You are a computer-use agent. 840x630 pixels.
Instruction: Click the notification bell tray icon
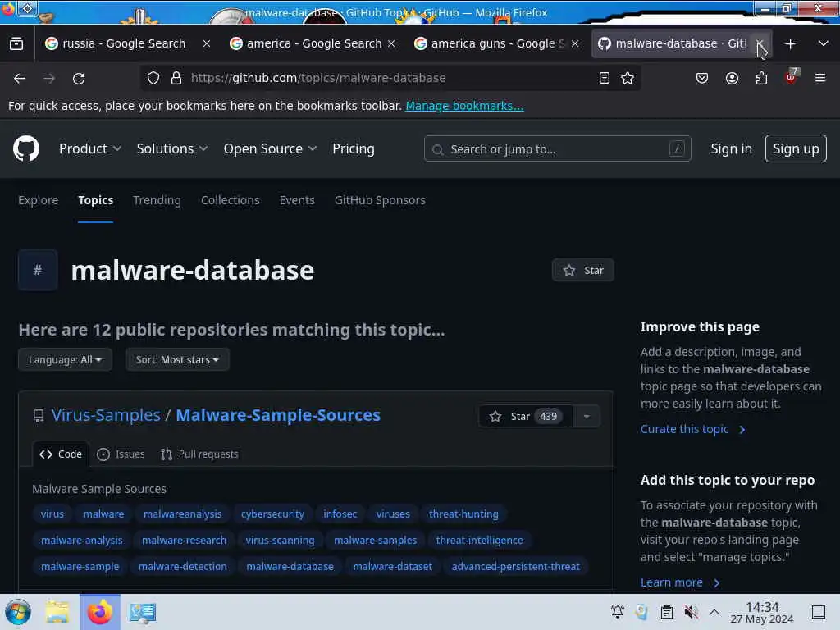tap(618, 612)
